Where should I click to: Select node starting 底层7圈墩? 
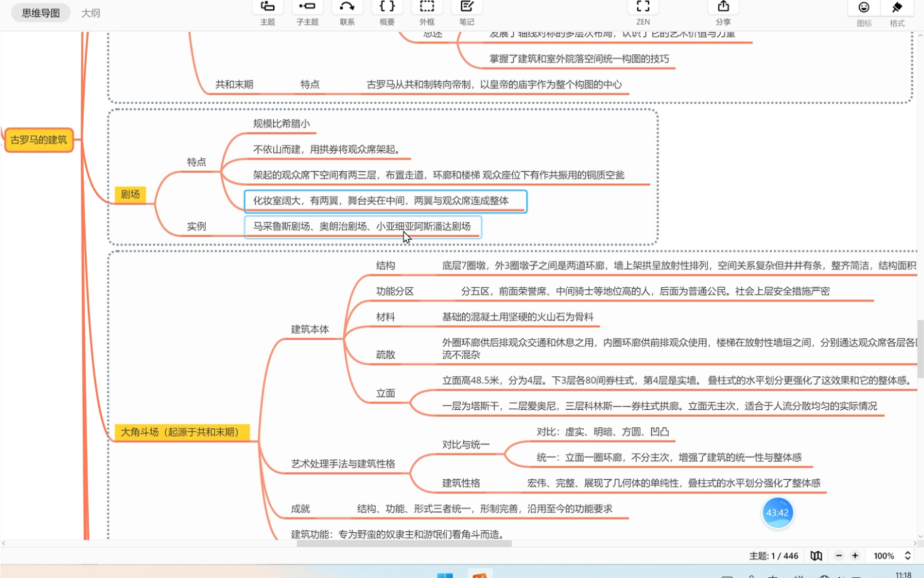tap(679, 265)
